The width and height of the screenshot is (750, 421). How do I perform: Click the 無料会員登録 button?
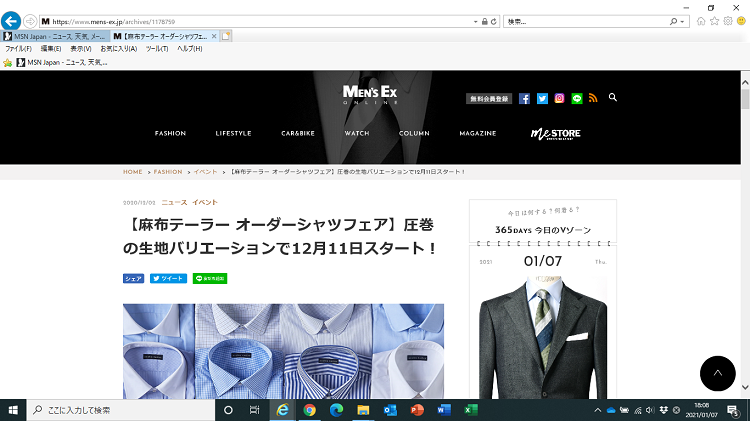click(x=489, y=99)
